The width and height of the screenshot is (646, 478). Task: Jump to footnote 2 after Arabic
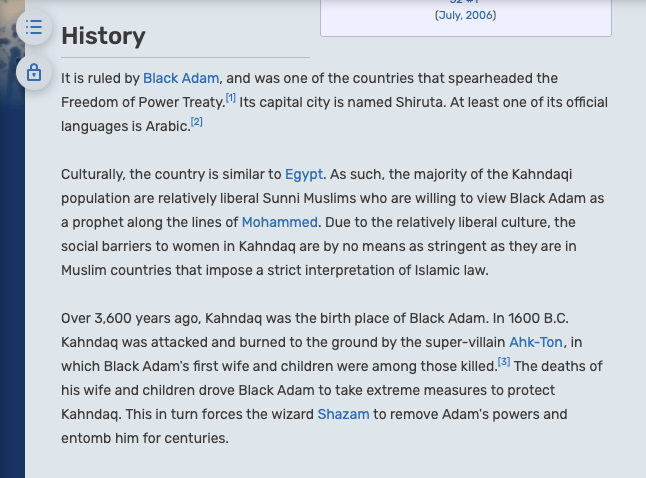(x=197, y=122)
